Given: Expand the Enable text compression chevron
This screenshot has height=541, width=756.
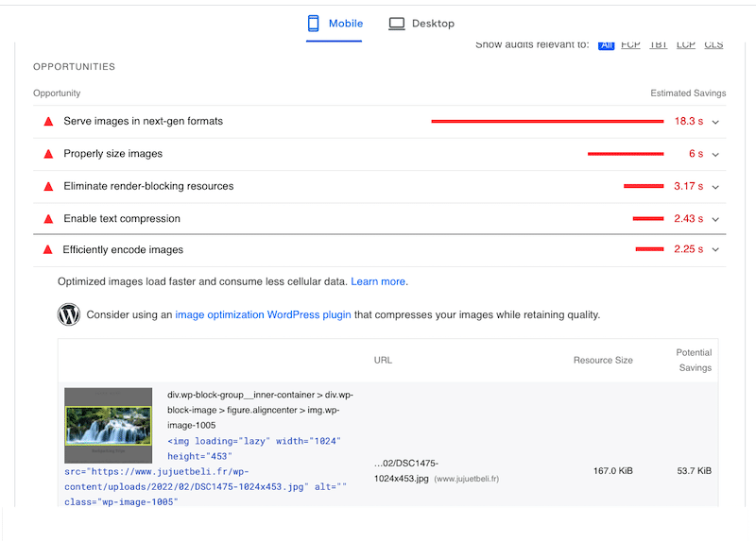Looking at the screenshot, I should tap(715, 219).
